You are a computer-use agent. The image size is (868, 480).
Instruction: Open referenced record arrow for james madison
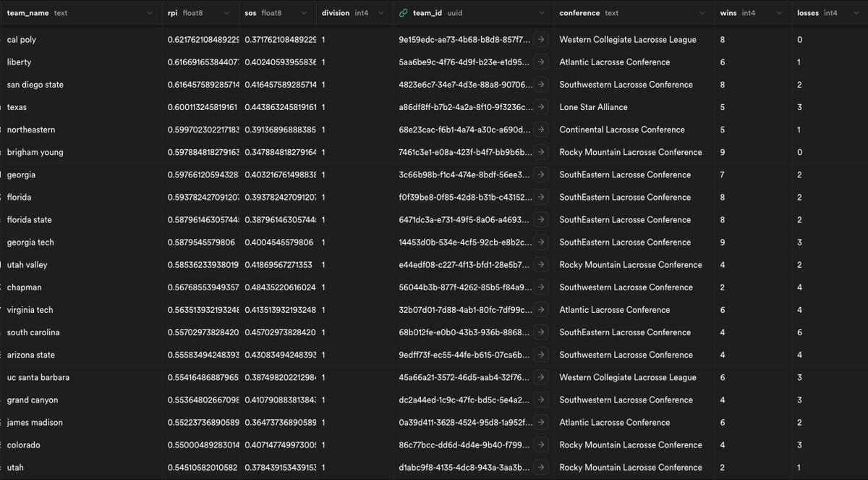click(541, 422)
